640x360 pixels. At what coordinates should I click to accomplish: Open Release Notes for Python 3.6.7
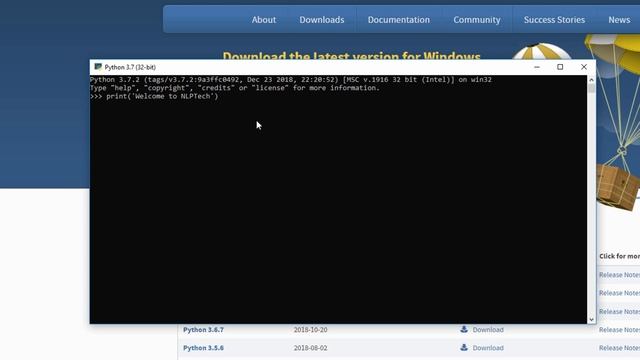pyautogui.click(x=619, y=330)
